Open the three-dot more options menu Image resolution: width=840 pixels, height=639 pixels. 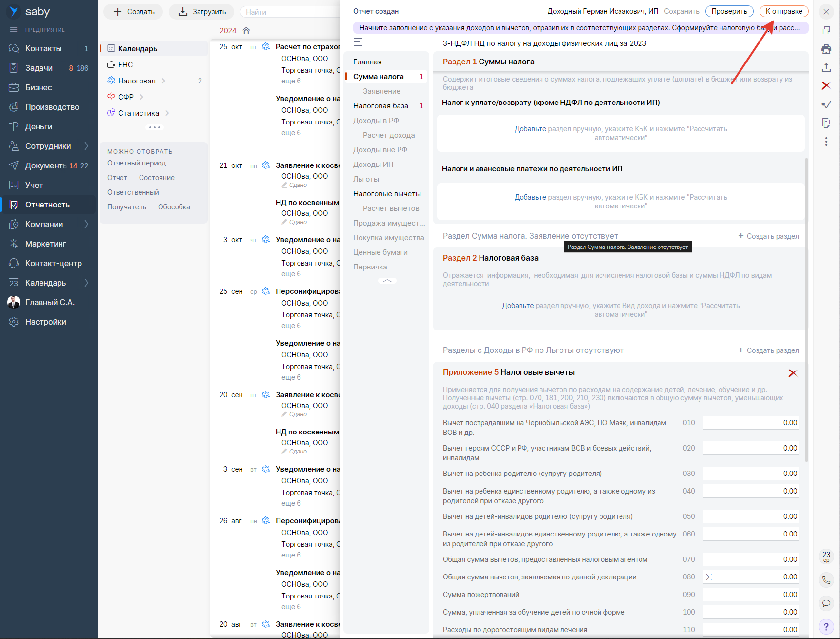click(826, 142)
